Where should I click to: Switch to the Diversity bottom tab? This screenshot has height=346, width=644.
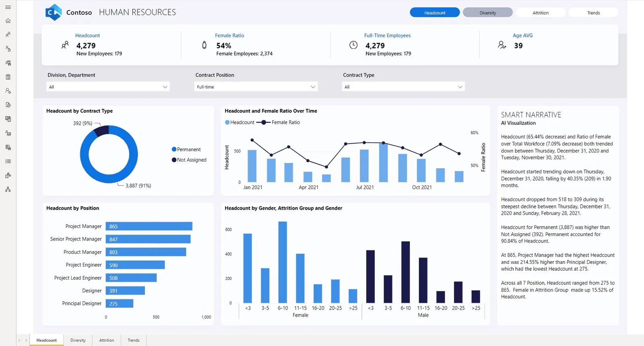coord(78,340)
